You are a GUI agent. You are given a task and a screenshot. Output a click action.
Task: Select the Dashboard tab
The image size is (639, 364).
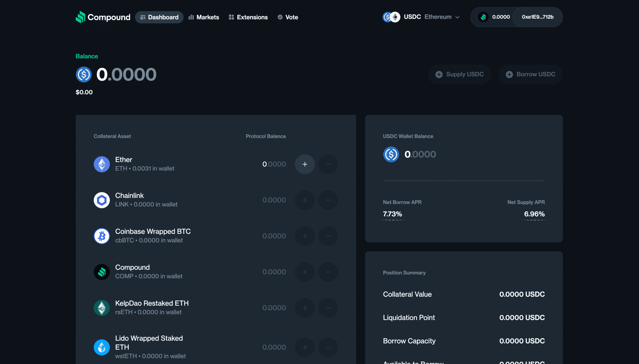point(159,17)
